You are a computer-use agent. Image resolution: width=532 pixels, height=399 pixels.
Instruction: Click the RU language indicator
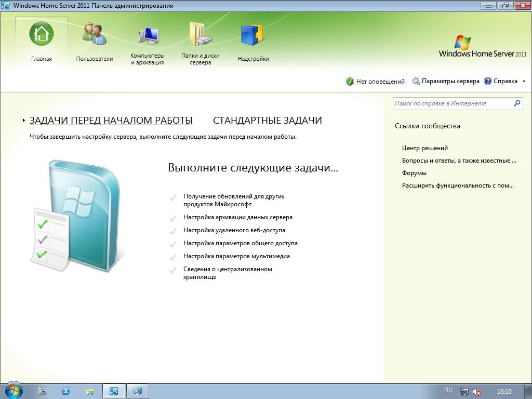coord(448,390)
